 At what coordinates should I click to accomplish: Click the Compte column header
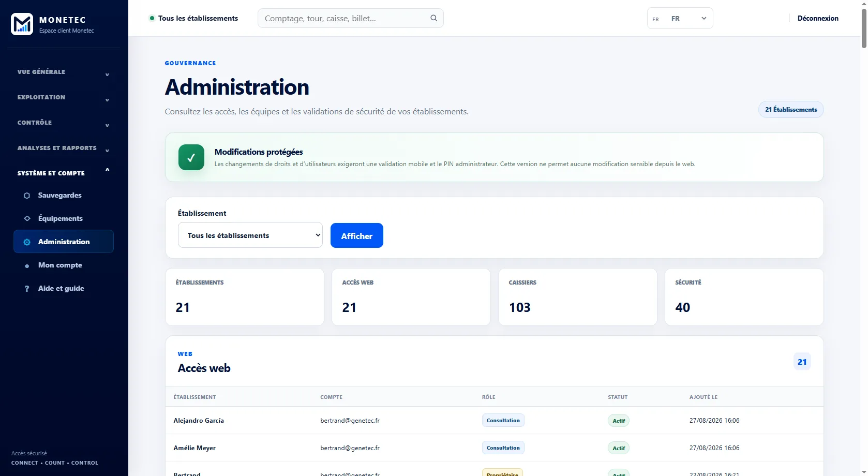point(332,397)
